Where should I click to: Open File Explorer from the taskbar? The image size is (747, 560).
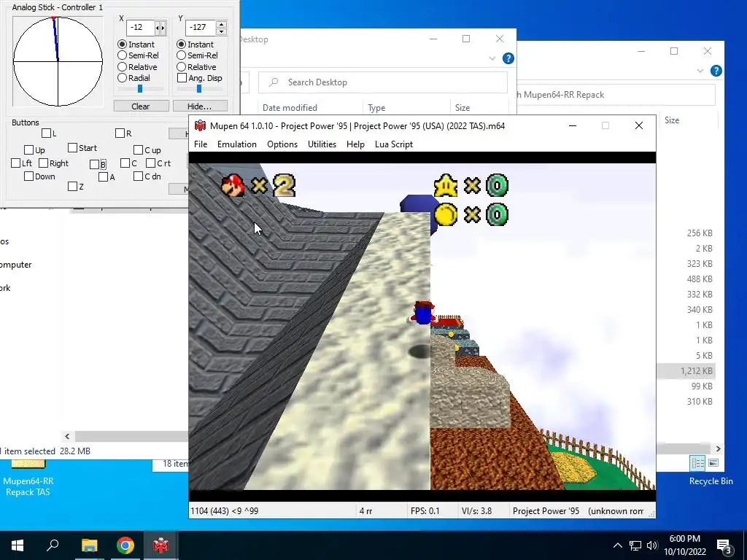[x=89, y=545]
